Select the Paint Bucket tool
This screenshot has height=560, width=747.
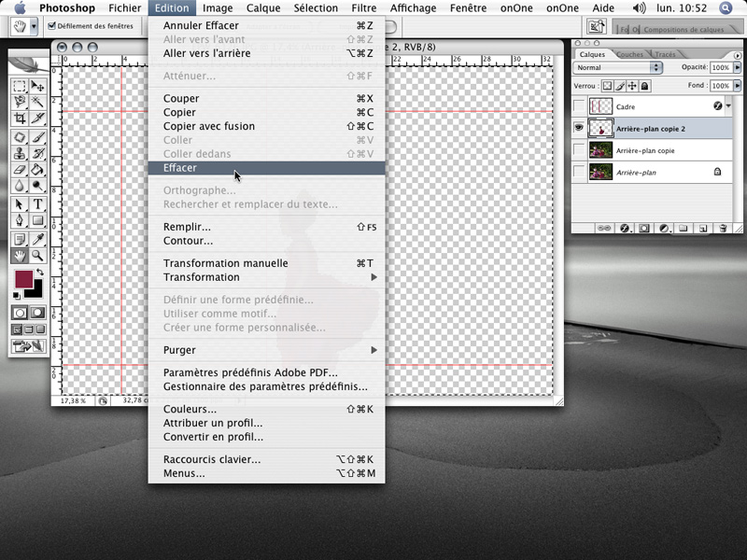(37, 169)
